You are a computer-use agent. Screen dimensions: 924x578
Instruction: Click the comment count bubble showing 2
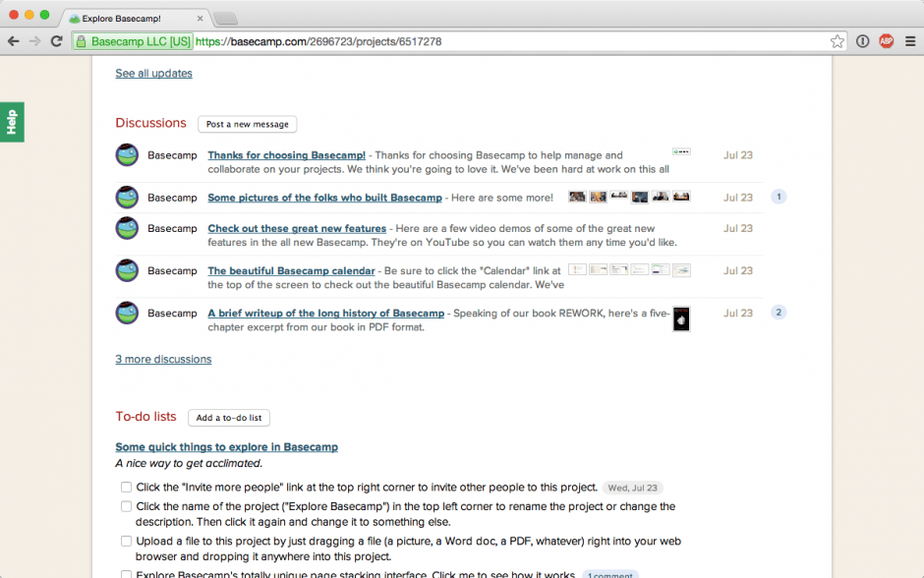(x=779, y=313)
